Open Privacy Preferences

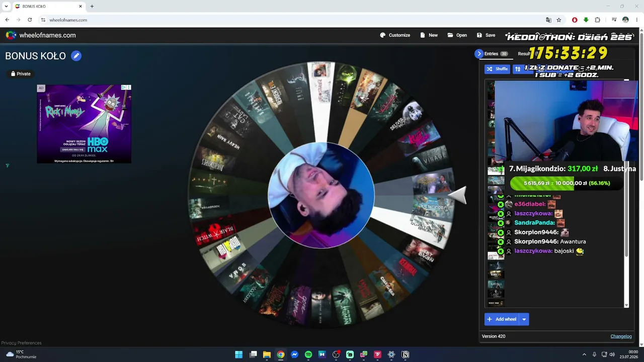tap(21, 343)
